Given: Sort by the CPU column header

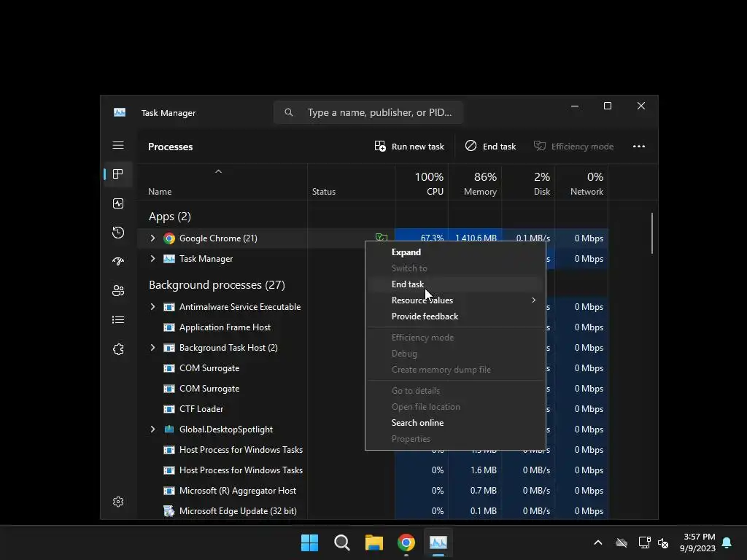Looking at the screenshot, I should [422, 183].
